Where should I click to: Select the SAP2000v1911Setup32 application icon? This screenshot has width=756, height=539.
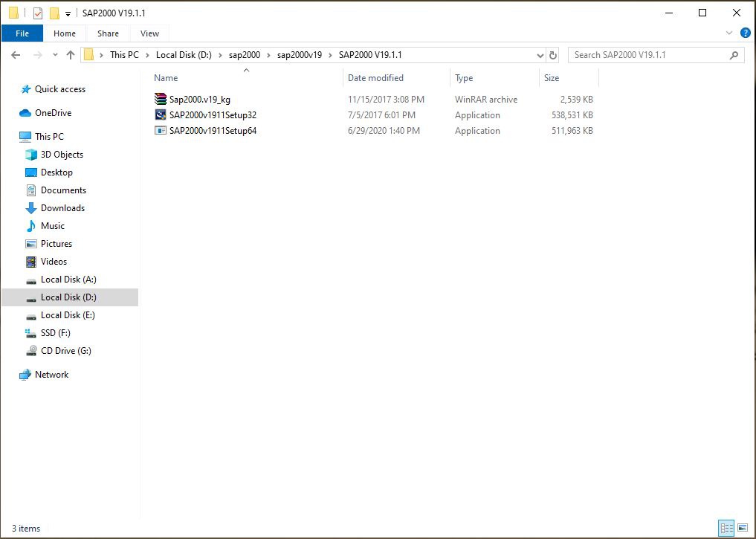161,114
